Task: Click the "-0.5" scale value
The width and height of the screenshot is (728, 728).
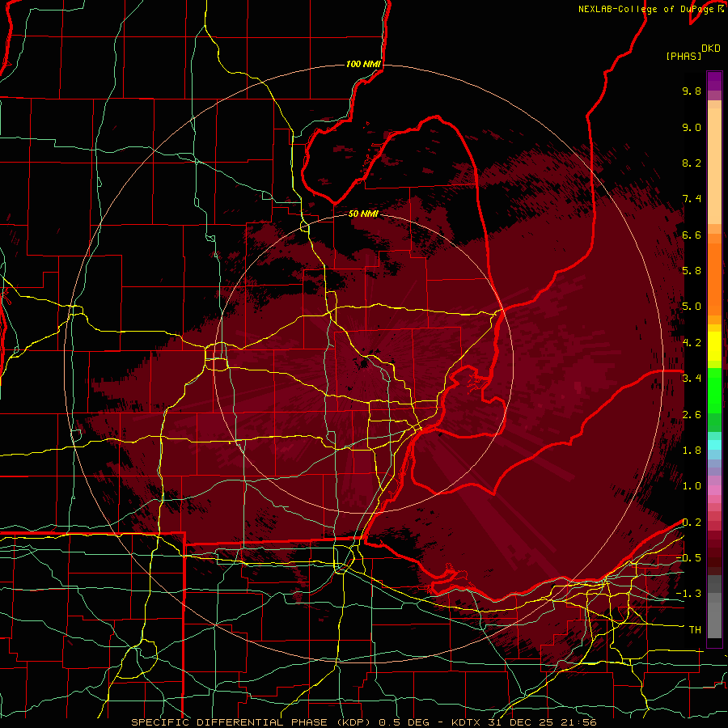Action: click(x=688, y=558)
